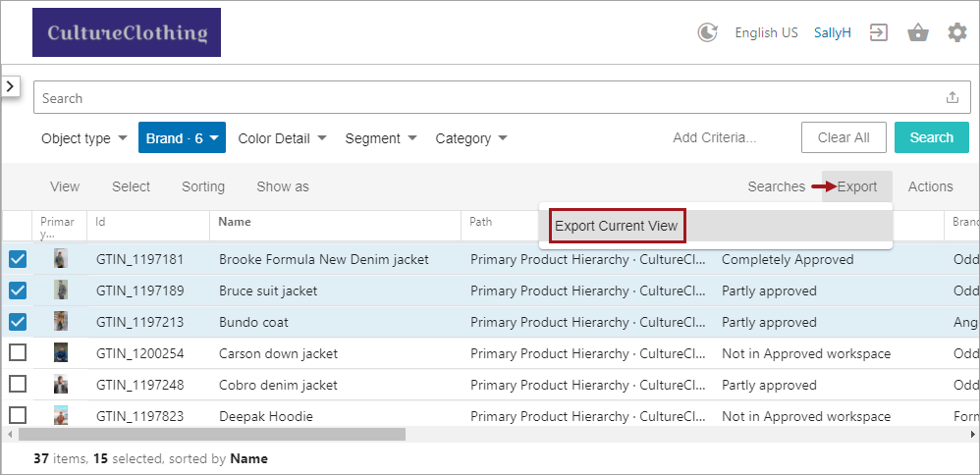Image resolution: width=980 pixels, height=475 pixels.
Task: Click the Deepak Hoodie name
Action: 266,416
